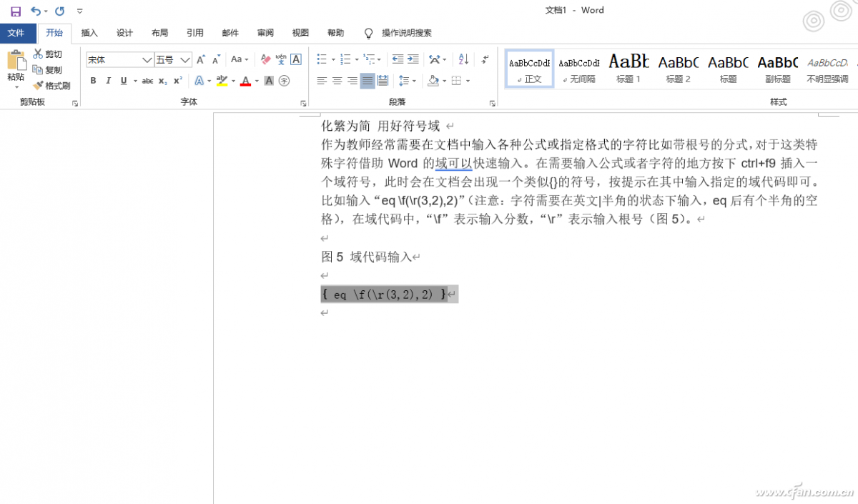Open the Undo history dropdown arrow
Viewport: 858px width, 504px height.
(46, 11)
